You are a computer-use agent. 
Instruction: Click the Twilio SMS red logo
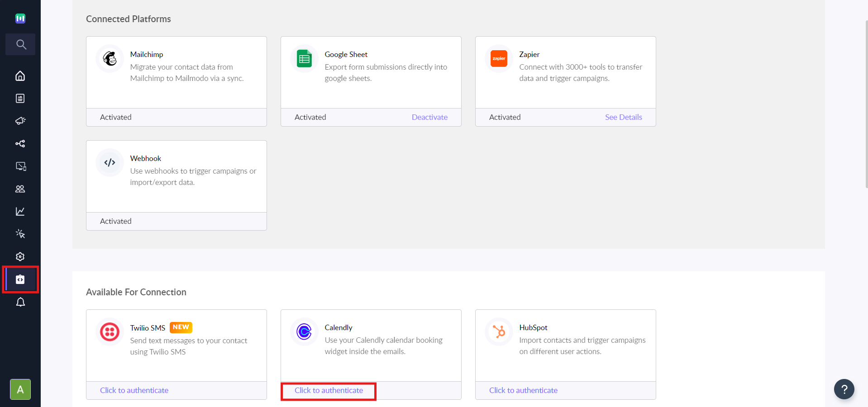click(x=110, y=331)
